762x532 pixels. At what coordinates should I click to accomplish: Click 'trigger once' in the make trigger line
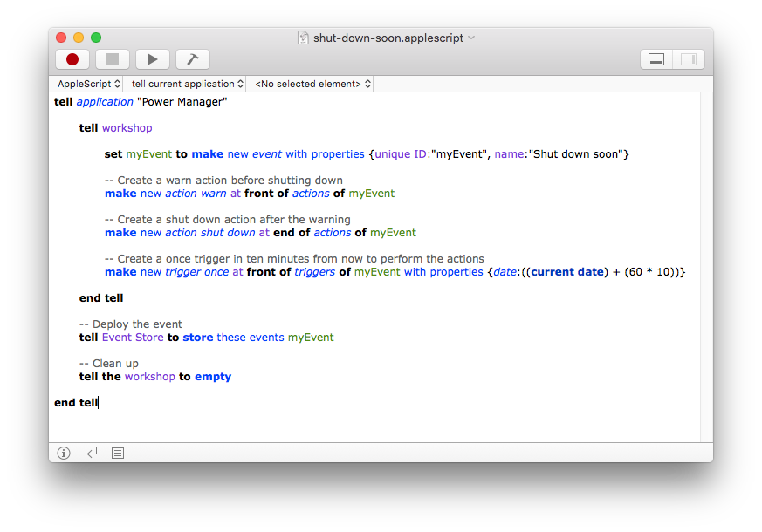click(196, 272)
